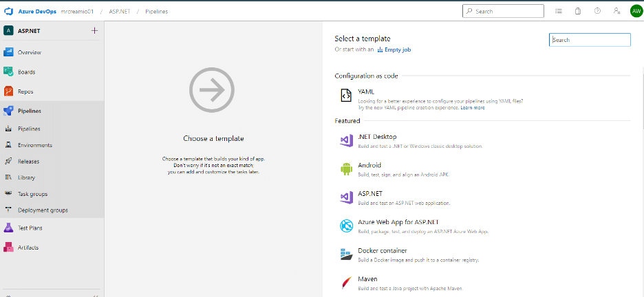Click the Maven feather icon
This screenshot has height=297, width=644.
[x=346, y=283]
